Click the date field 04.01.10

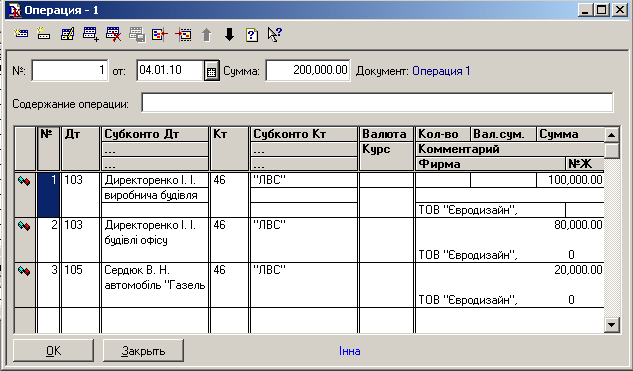170,71
